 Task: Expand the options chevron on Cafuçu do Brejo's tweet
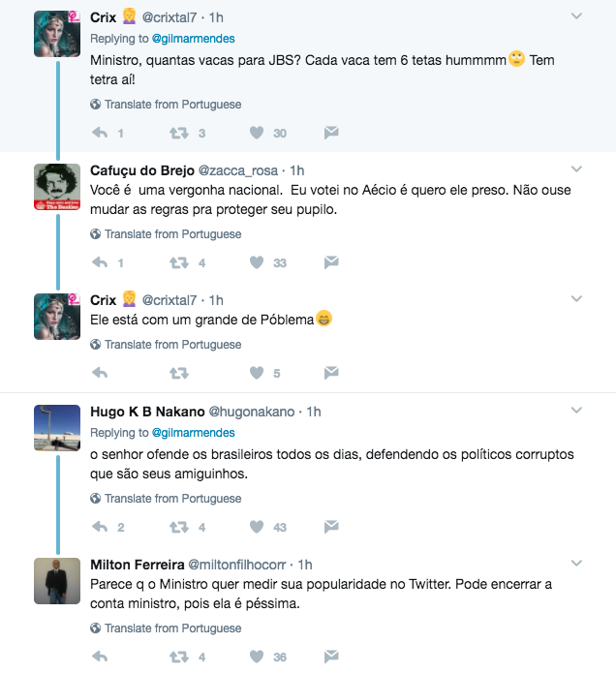click(x=576, y=169)
